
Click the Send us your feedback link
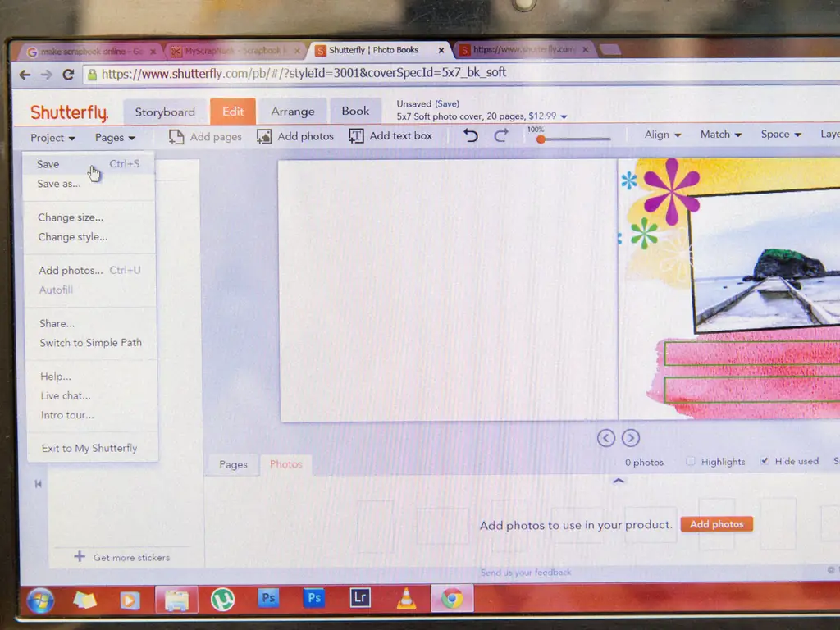pyautogui.click(x=526, y=572)
